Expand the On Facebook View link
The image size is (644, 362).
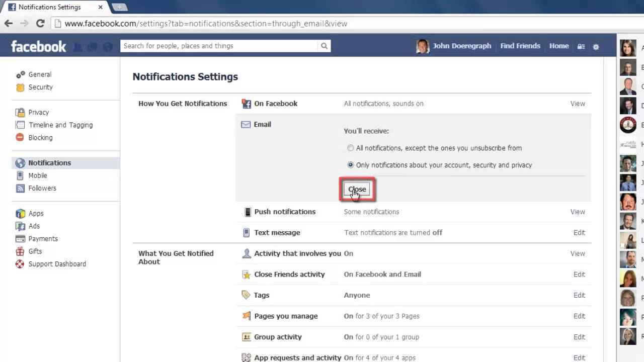[578, 104]
